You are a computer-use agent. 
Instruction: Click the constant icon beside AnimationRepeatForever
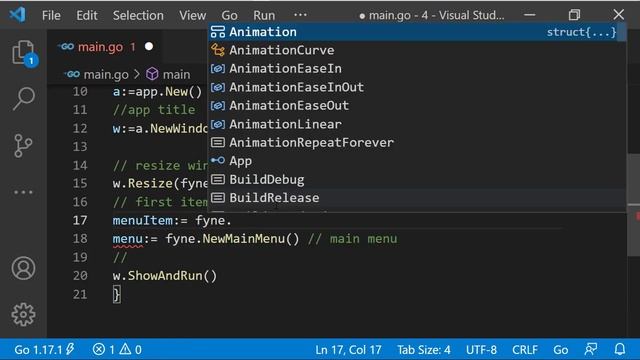[218, 142]
